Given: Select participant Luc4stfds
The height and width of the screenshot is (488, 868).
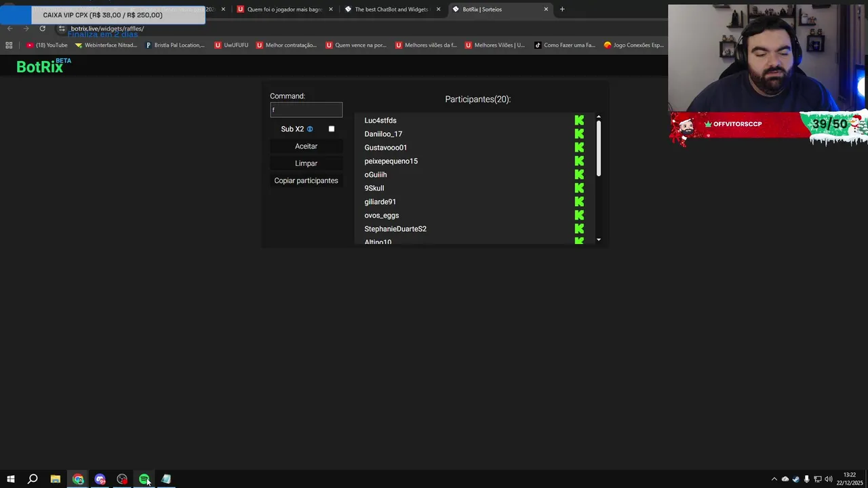Looking at the screenshot, I should coord(380,121).
